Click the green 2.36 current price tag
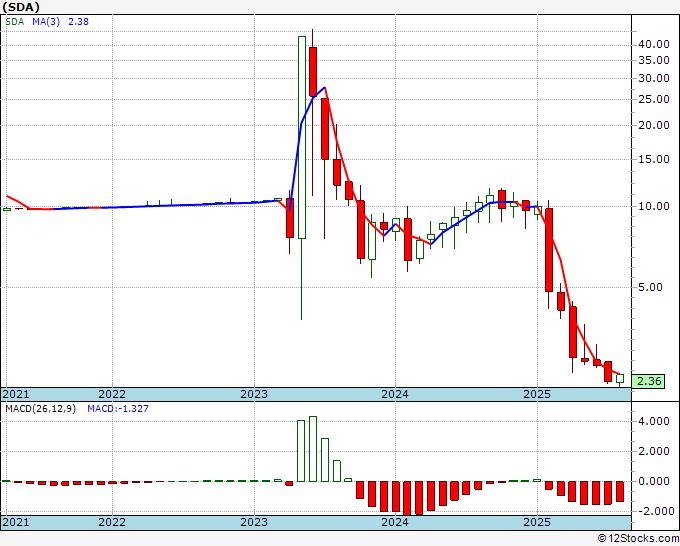Image resolution: width=680 pixels, height=546 pixels. [x=648, y=381]
